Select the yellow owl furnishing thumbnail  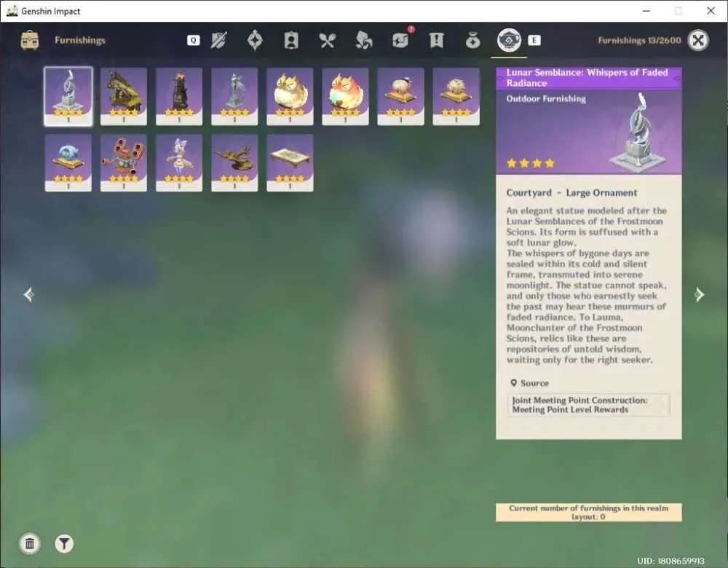pyautogui.click(x=290, y=97)
